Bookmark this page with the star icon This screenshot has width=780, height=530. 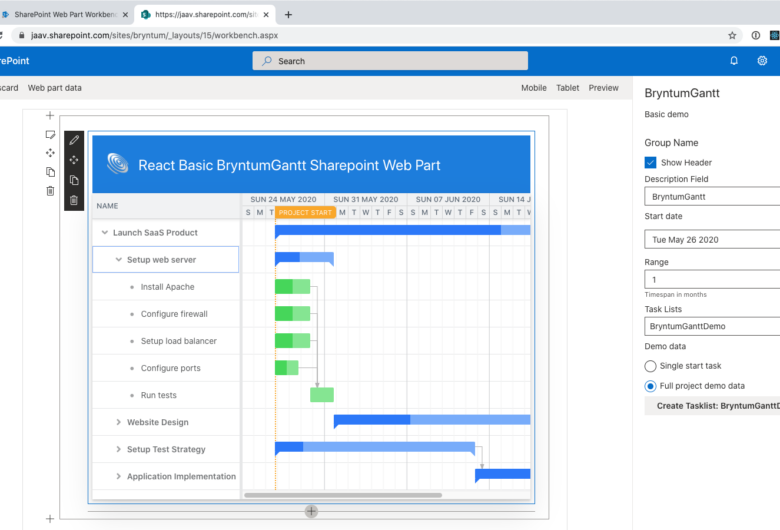[x=732, y=35]
